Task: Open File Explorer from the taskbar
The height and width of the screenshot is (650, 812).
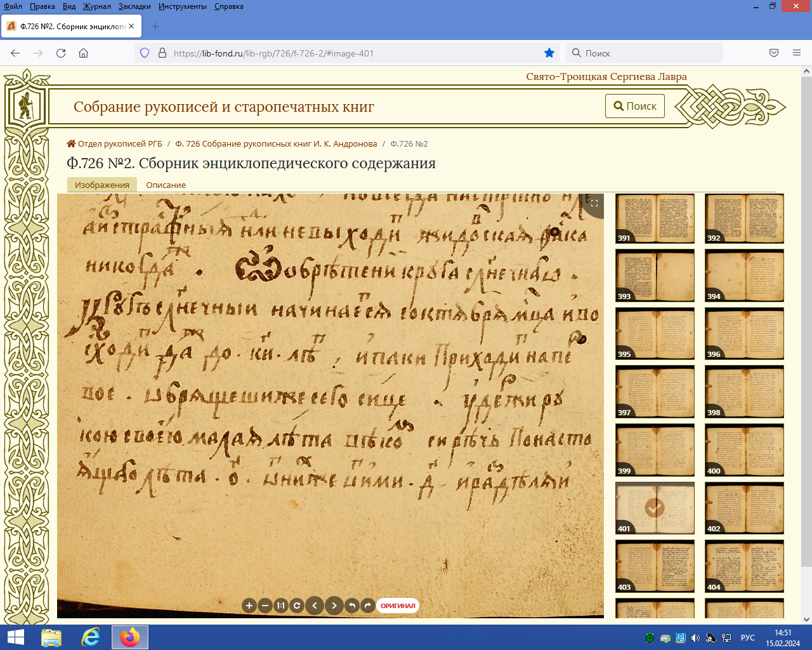Action: coord(51,637)
